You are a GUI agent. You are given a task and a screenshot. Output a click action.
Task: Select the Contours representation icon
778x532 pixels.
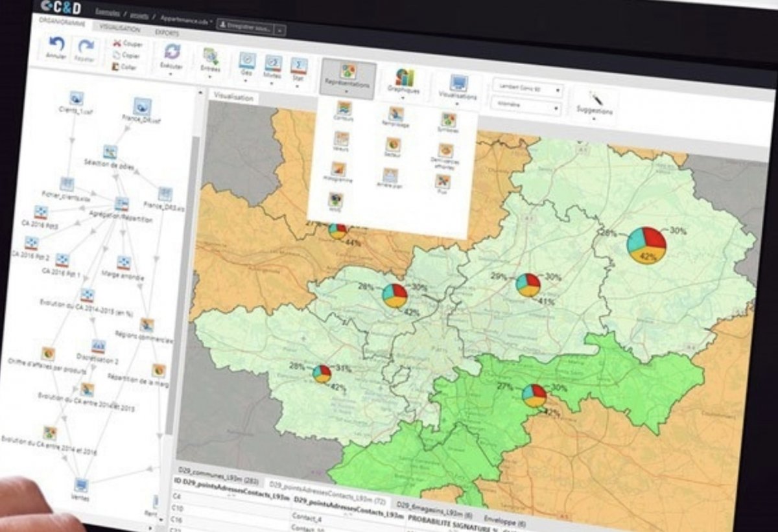344,108
